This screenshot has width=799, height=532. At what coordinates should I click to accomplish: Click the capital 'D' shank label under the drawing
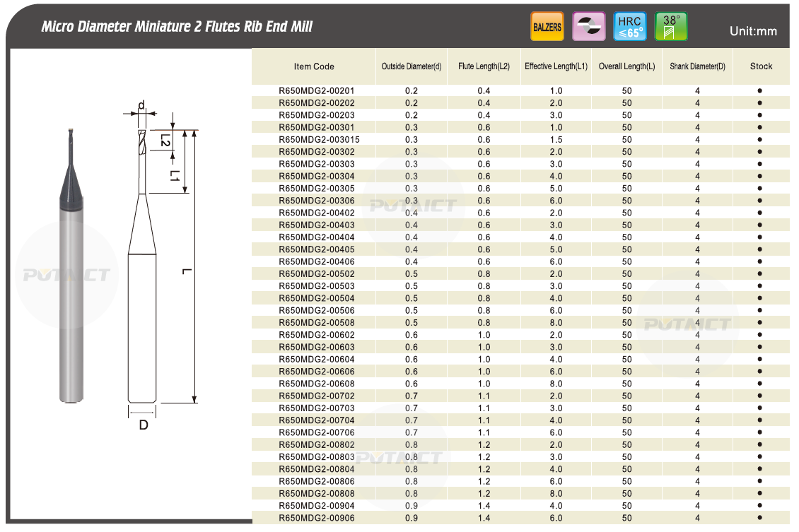tap(144, 425)
